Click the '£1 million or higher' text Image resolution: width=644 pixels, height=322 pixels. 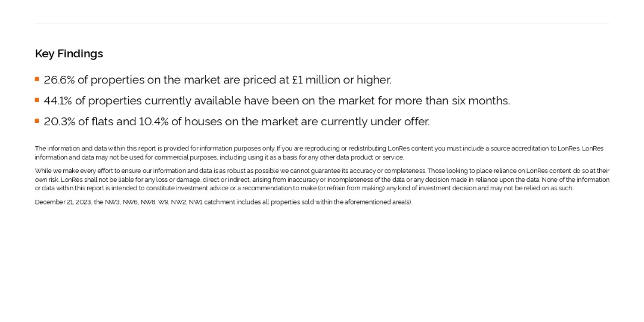342,80
